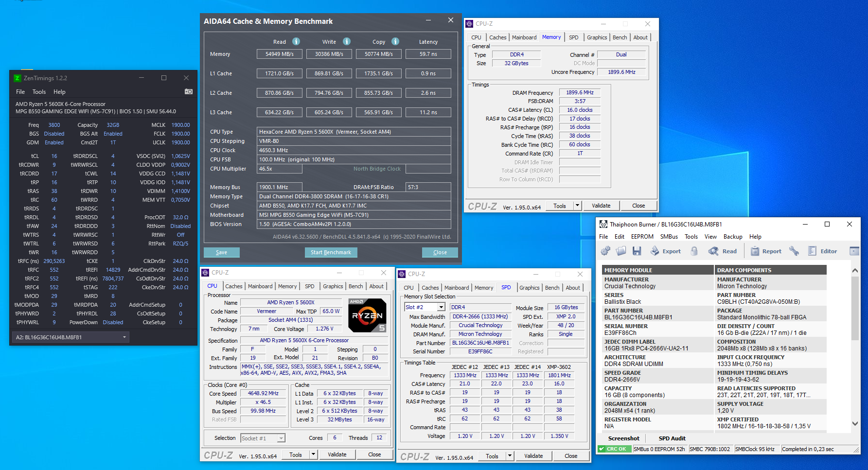Open the A2 module selector dropdown in ZenTimings
868x470 pixels.
(71, 337)
